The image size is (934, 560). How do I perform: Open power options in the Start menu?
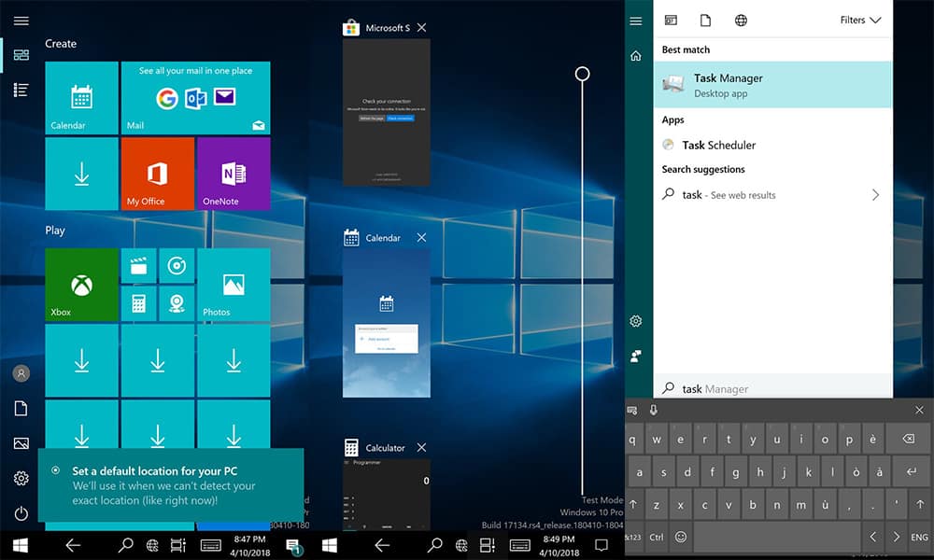(x=21, y=513)
